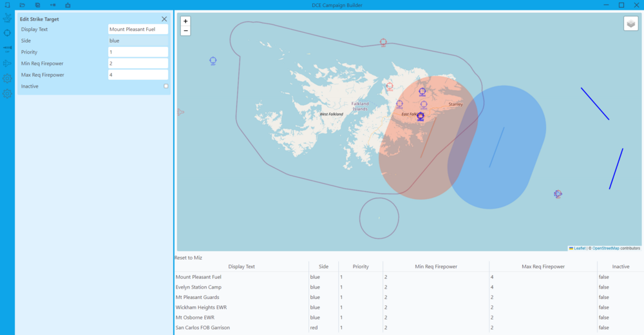
Task: Select the northernmost blue strike marker in red zone
Action: click(x=422, y=91)
